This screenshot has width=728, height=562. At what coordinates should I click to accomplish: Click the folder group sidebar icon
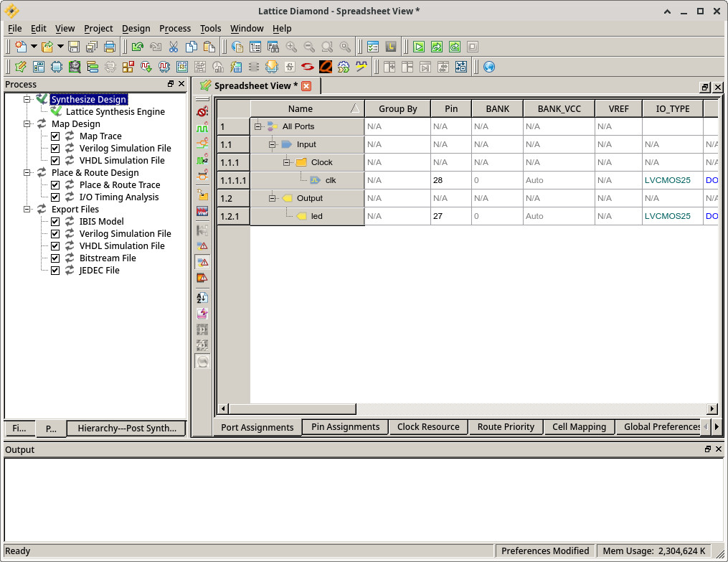(202, 195)
